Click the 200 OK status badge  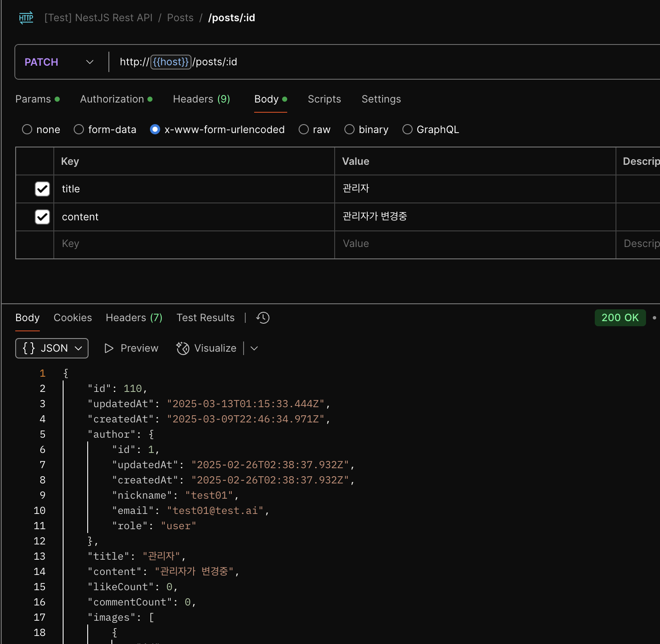[x=620, y=318]
